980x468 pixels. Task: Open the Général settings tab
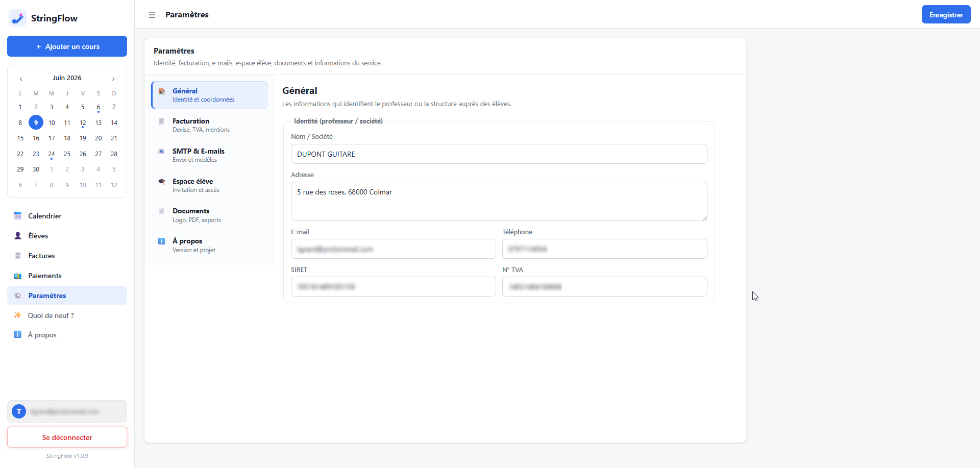coord(209,95)
